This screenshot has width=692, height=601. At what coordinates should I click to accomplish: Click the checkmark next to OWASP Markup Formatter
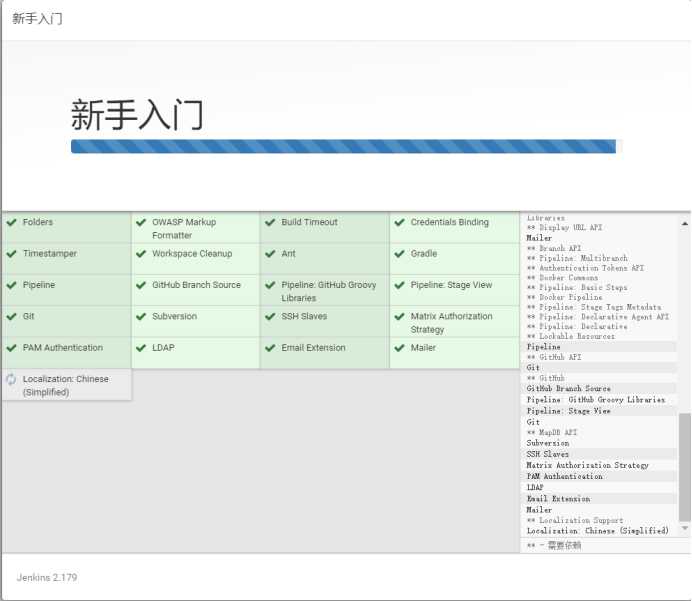point(141,222)
